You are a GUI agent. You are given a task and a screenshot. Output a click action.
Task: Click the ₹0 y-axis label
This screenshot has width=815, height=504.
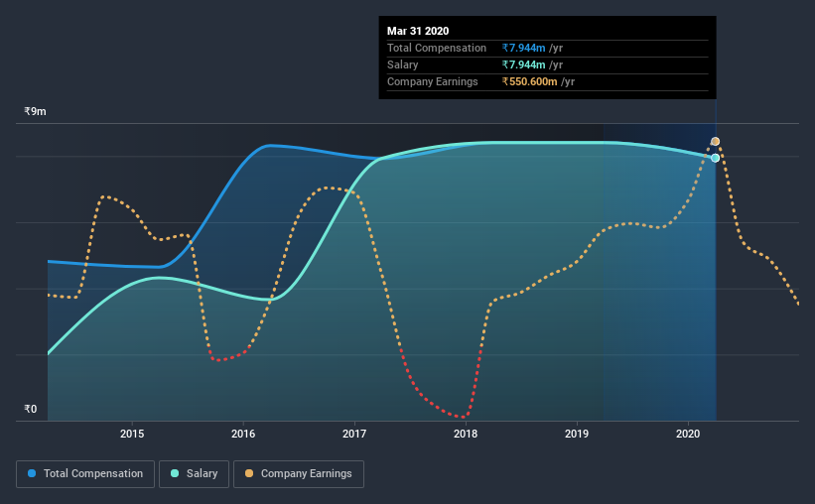tap(31, 409)
